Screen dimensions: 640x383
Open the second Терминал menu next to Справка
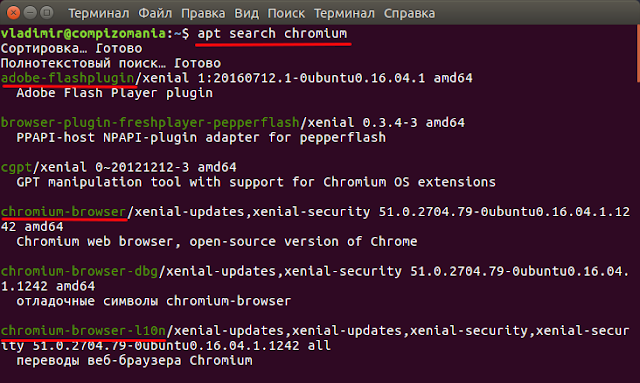pyautogui.click(x=344, y=13)
